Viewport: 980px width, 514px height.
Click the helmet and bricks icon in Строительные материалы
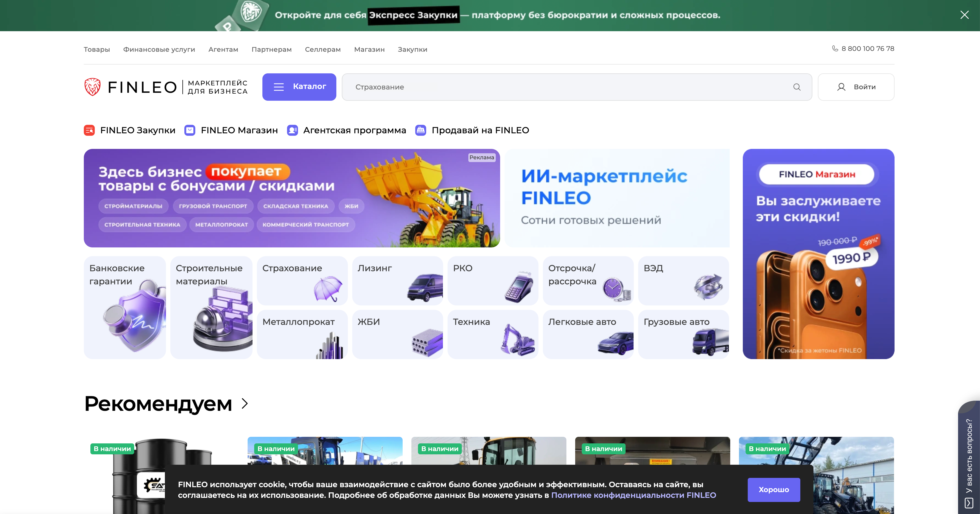point(223,319)
